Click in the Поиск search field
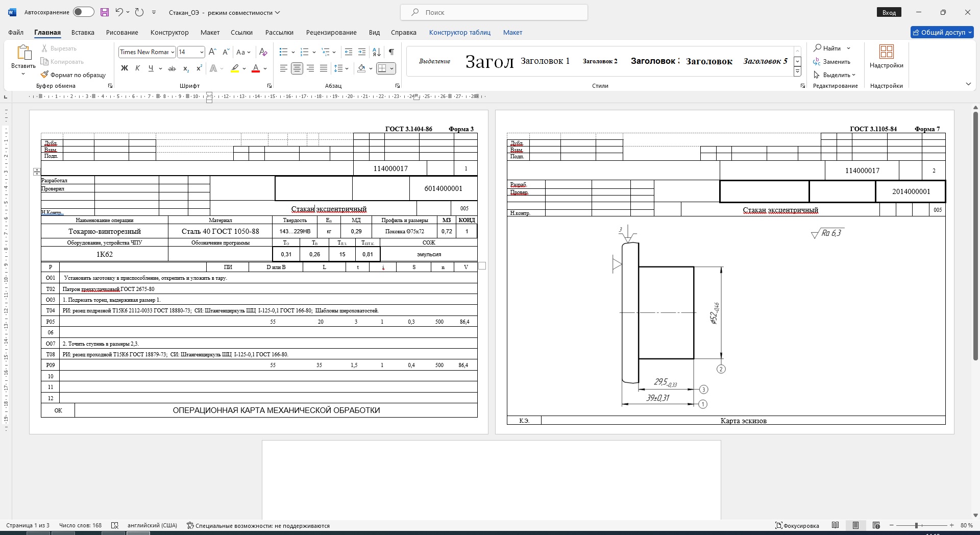This screenshot has width=980, height=535. point(494,12)
